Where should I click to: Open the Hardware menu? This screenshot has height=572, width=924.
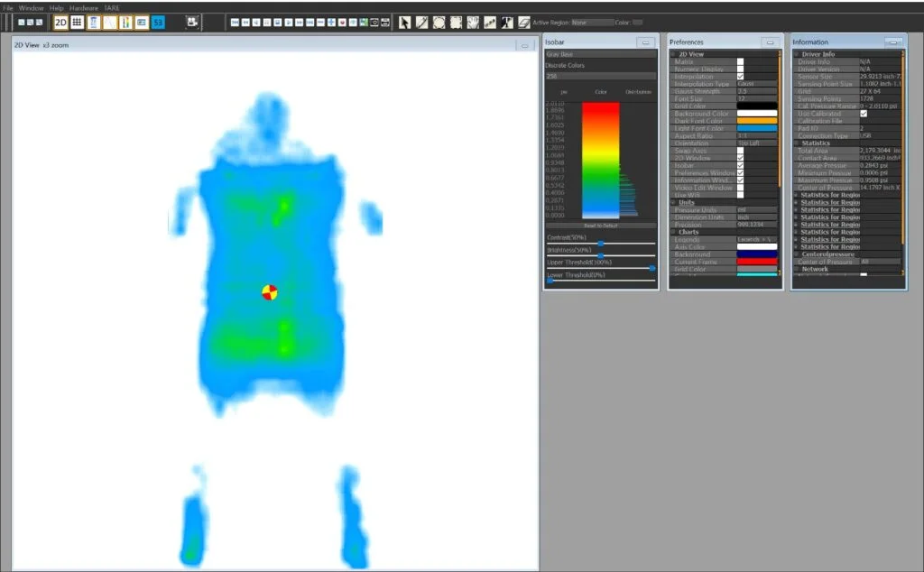(84, 7)
